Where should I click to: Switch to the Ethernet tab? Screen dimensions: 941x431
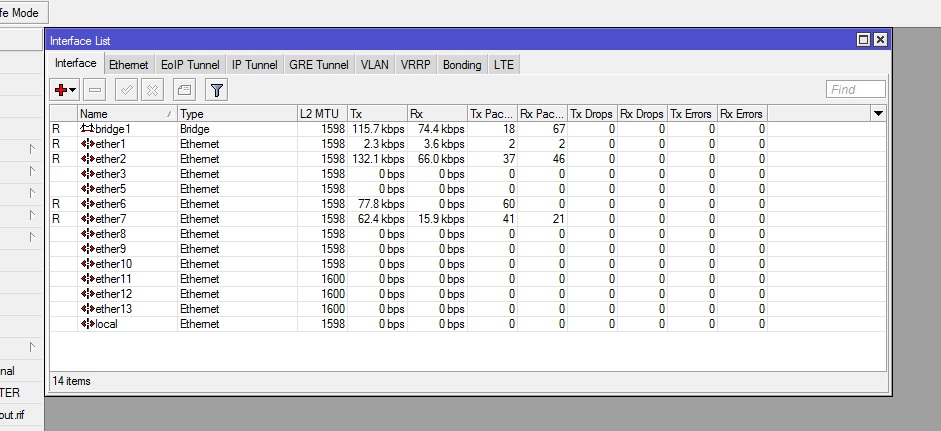point(128,65)
